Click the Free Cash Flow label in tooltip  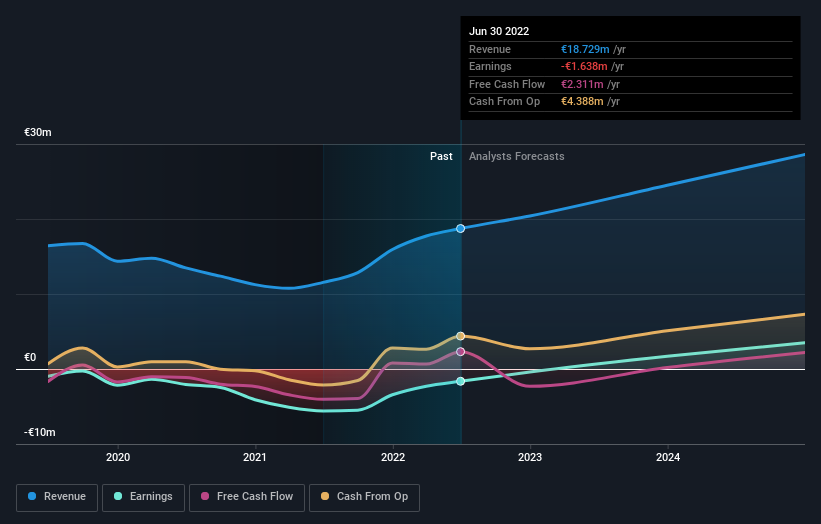pos(507,84)
